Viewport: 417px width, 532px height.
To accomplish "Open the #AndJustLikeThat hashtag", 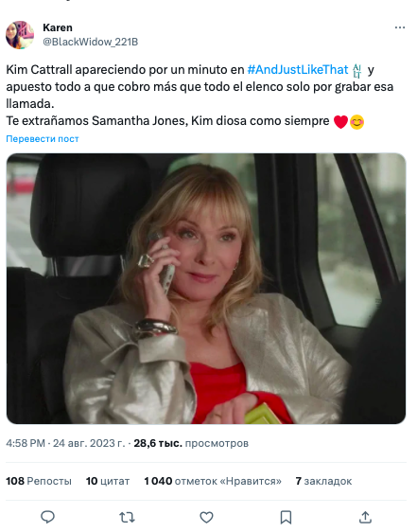I will pos(298,69).
